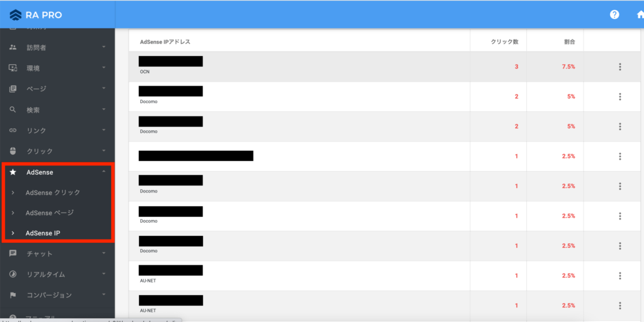Expand the チャット dropdown arrow
Screen dimensions: 644x322
[x=104, y=253]
